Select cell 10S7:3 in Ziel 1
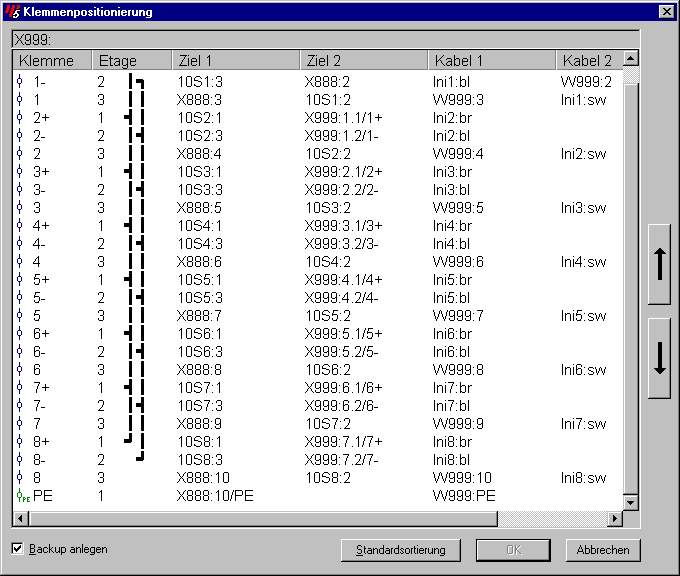This screenshot has height=576, width=680. point(200,406)
